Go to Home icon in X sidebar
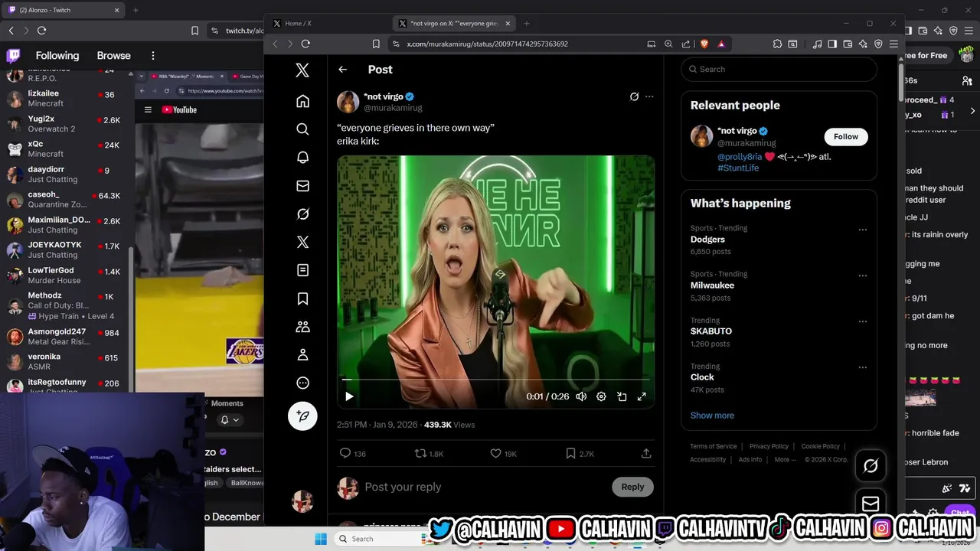 (302, 101)
